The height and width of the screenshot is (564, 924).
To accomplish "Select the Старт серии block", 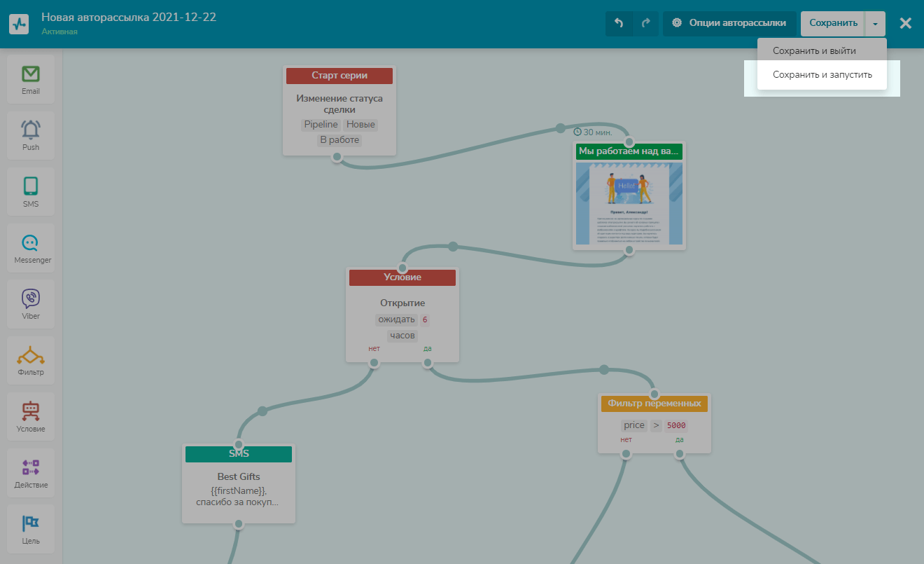I will coord(339,76).
